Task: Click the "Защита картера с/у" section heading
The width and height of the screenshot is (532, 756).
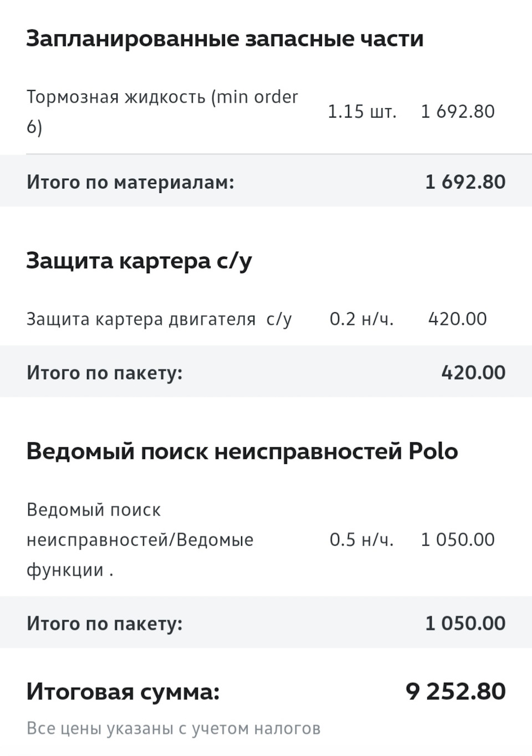Action: tap(139, 260)
